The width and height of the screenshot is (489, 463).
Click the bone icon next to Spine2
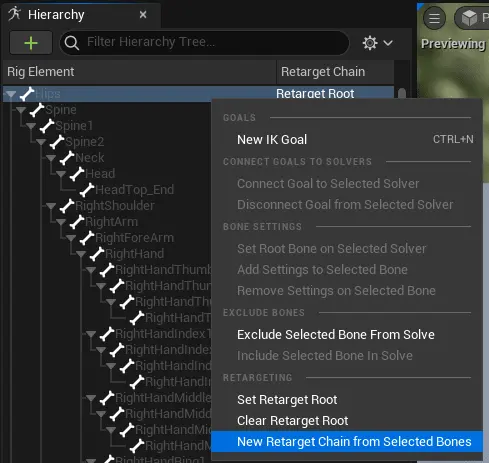[x=57, y=142]
